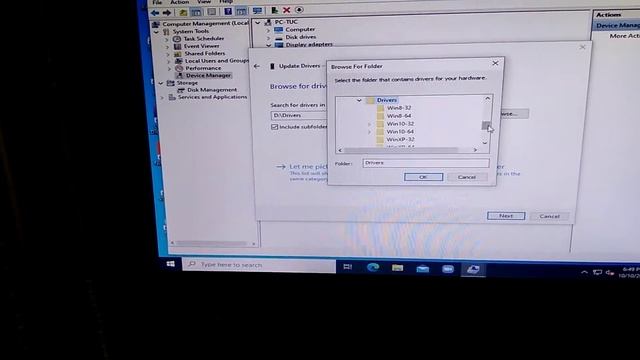Click horizontal scrollbar in folder tree
640x360 pixels.
tap(402, 150)
